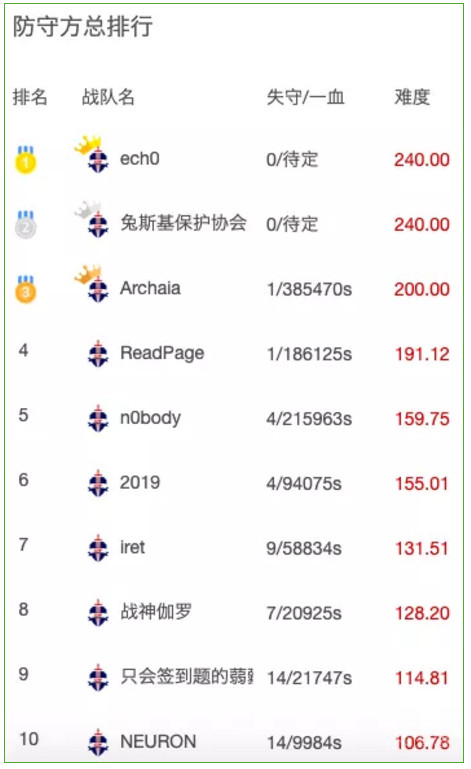Click Archaia team crowned avatar icon
471x769 pixels.
pyautogui.click(x=92, y=283)
